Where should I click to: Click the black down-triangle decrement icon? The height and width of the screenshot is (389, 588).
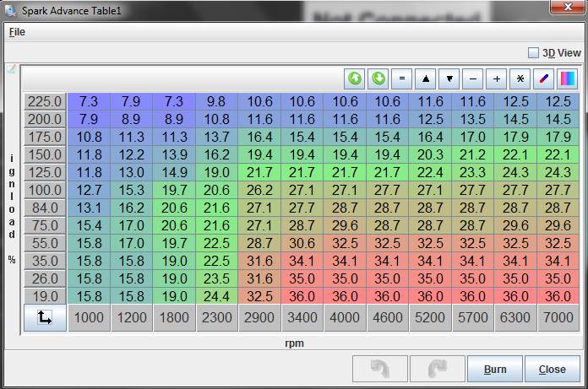point(449,78)
